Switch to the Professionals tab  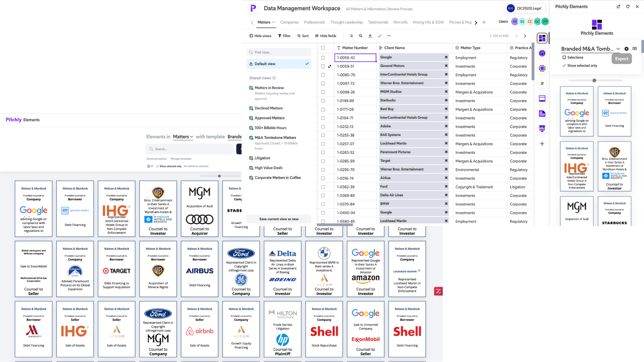click(x=314, y=23)
